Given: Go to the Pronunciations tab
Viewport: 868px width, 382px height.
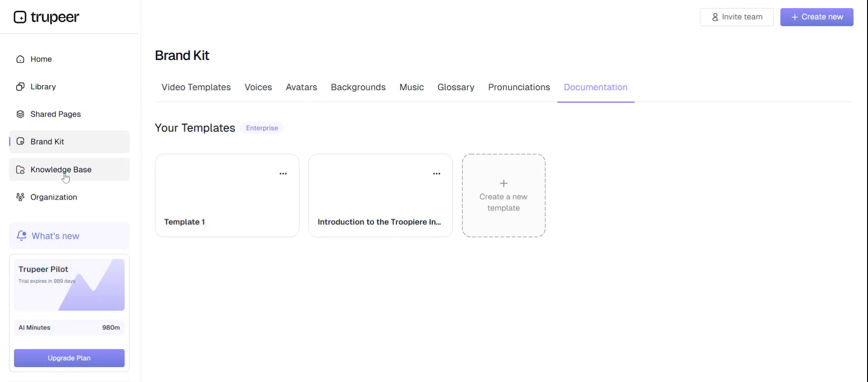Looking at the screenshot, I should coord(519,87).
